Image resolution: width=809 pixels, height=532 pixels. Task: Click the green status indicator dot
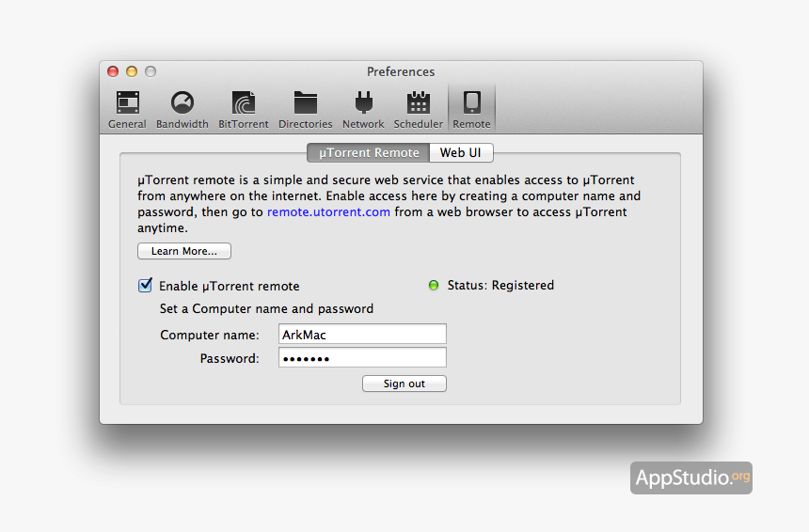[434, 285]
